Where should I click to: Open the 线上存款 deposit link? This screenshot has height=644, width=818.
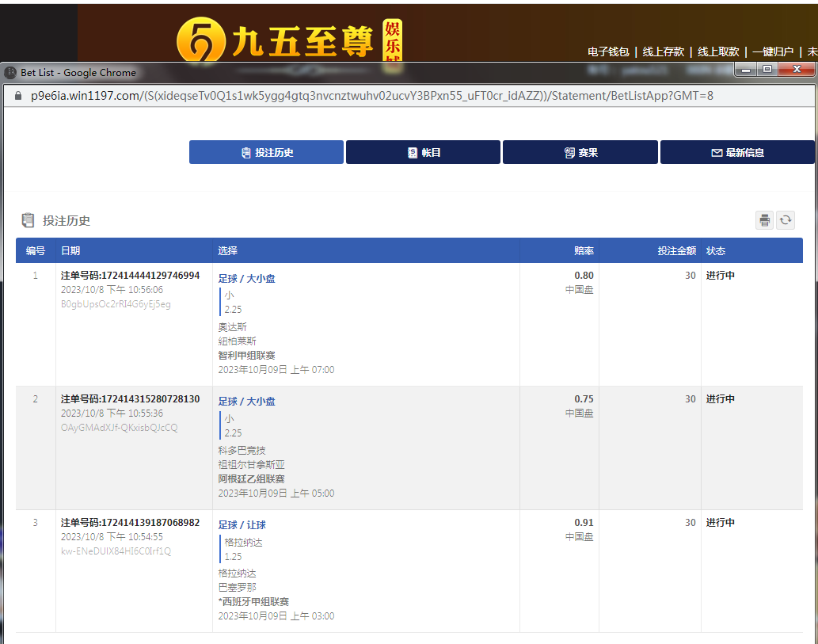(663, 51)
